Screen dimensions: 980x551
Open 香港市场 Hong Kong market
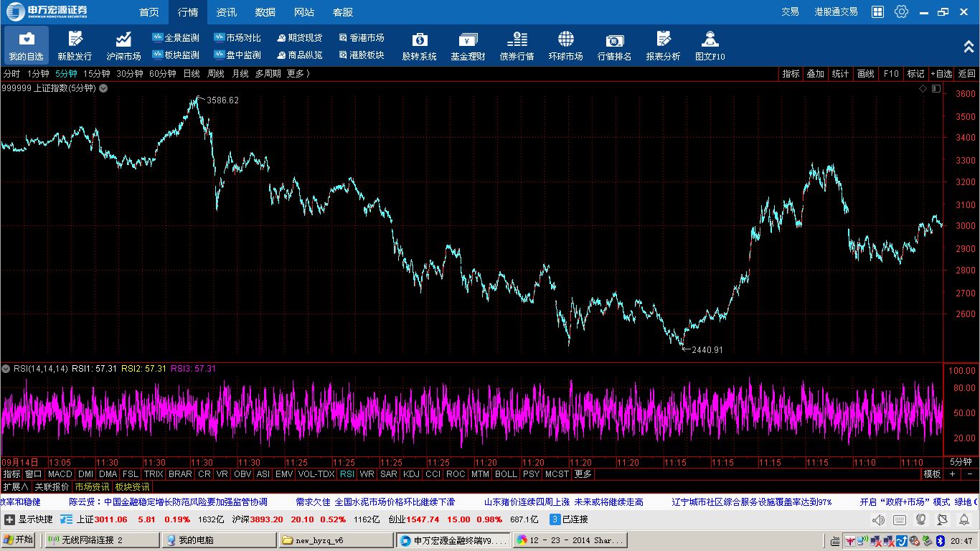click(362, 38)
